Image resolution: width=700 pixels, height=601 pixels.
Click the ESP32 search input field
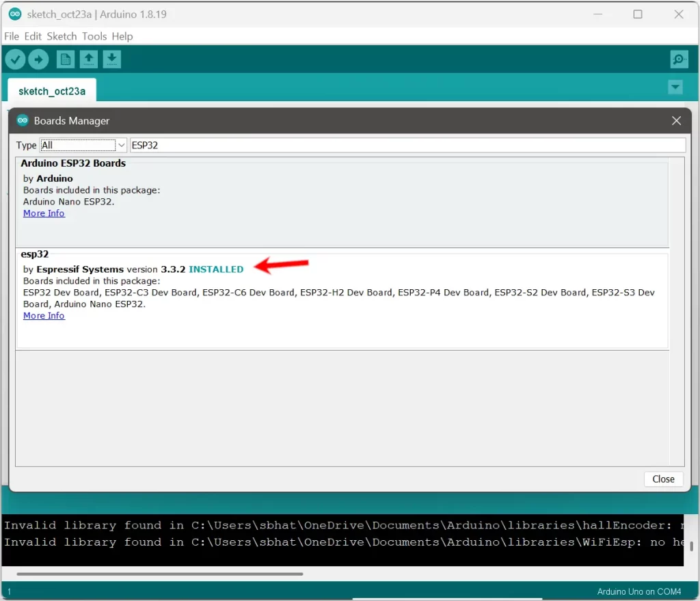[407, 145]
